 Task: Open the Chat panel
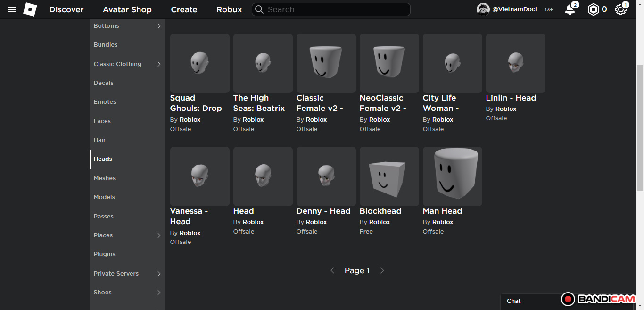(514, 301)
